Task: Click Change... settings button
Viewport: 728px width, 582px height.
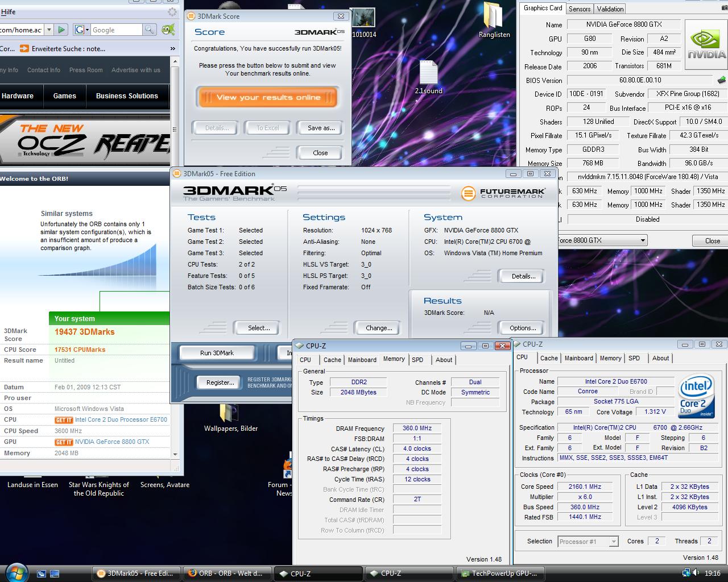Action: [379, 328]
